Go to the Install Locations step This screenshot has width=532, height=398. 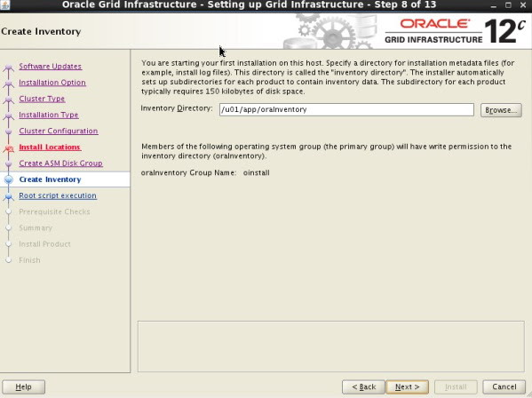[x=50, y=147]
